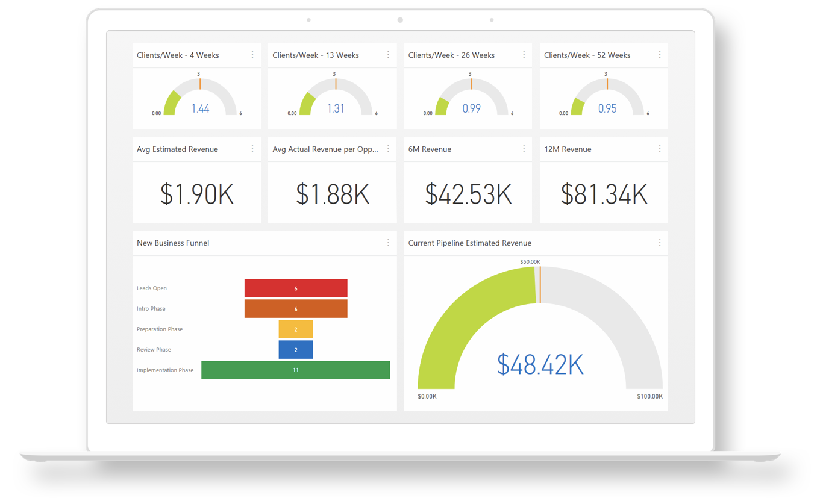Open options menu for Avg Actual Revenue per Opp

[x=388, y=149]
